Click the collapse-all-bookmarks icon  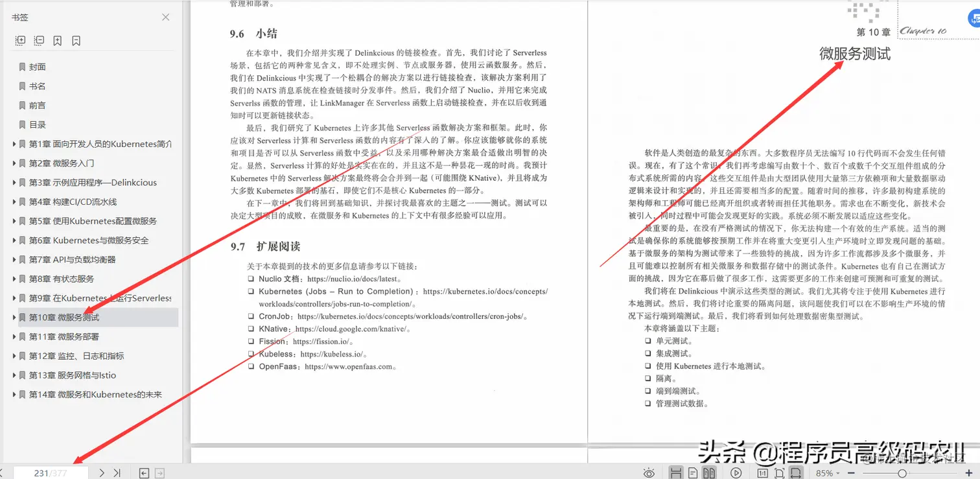39,40
